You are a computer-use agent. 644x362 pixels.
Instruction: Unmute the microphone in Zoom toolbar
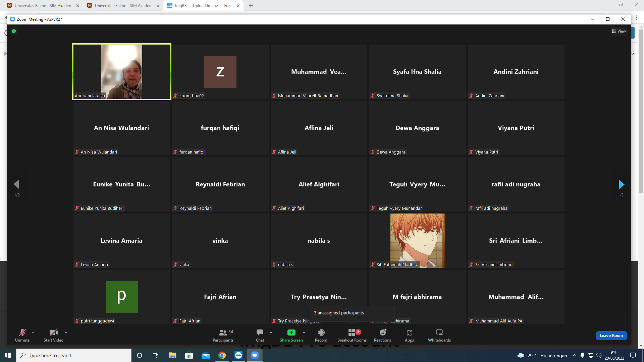pyautogui.click(x=22, y=335)
